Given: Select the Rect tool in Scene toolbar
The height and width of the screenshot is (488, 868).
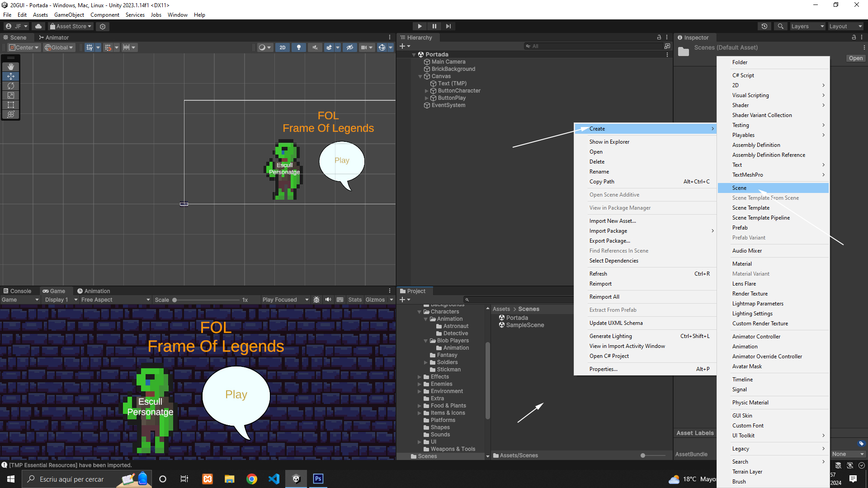Looking at the screenshot, I should coord(11,105).
